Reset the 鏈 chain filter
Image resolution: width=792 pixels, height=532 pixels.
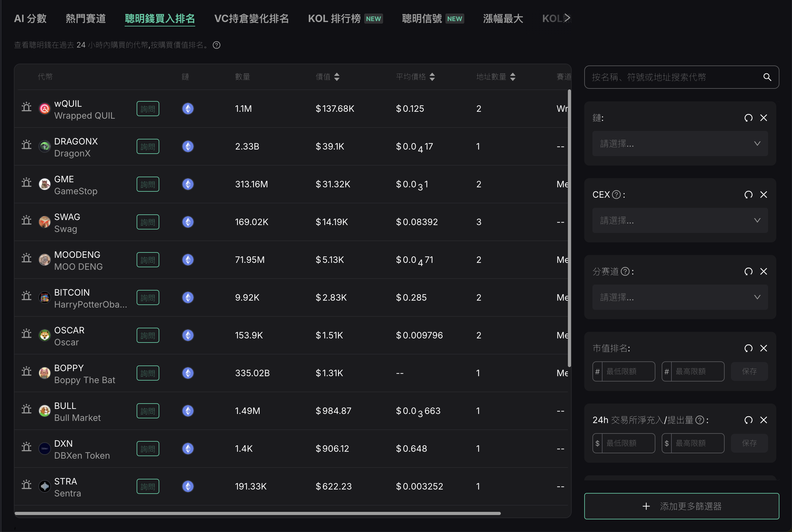[x=748, y=118]
